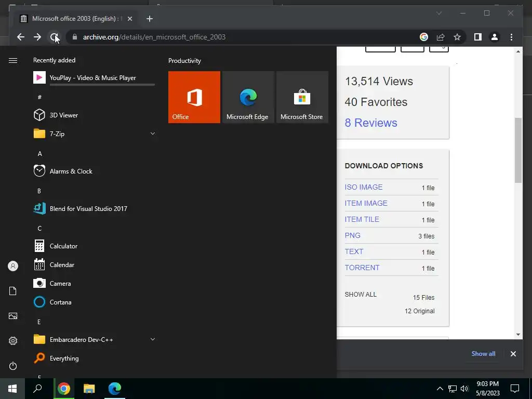Click the PNG download link
532x399 pixels.
353,235
